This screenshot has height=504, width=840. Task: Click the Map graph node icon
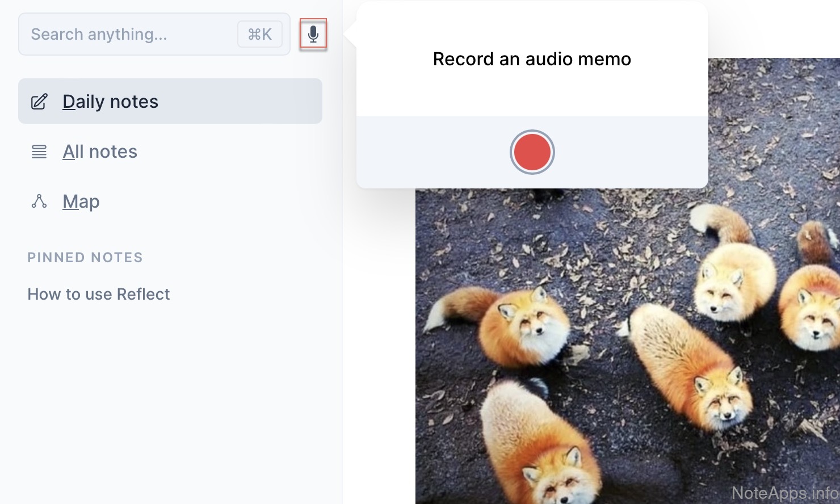39,201
